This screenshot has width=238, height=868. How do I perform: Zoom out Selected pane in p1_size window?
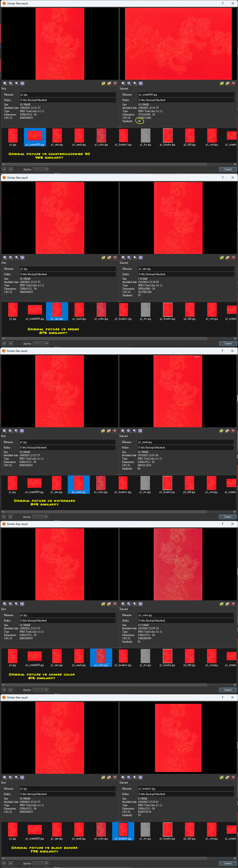coord(123,257)
